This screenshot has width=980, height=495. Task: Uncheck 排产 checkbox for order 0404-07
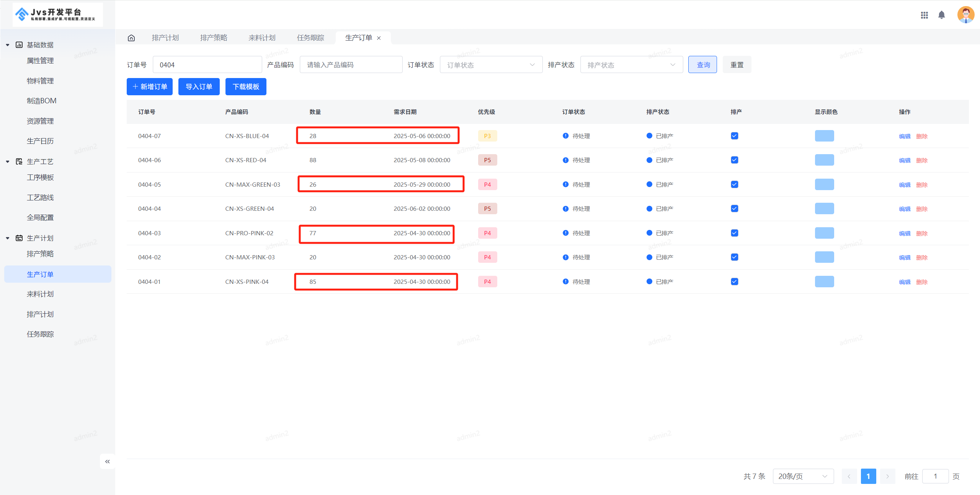[734, 135]
